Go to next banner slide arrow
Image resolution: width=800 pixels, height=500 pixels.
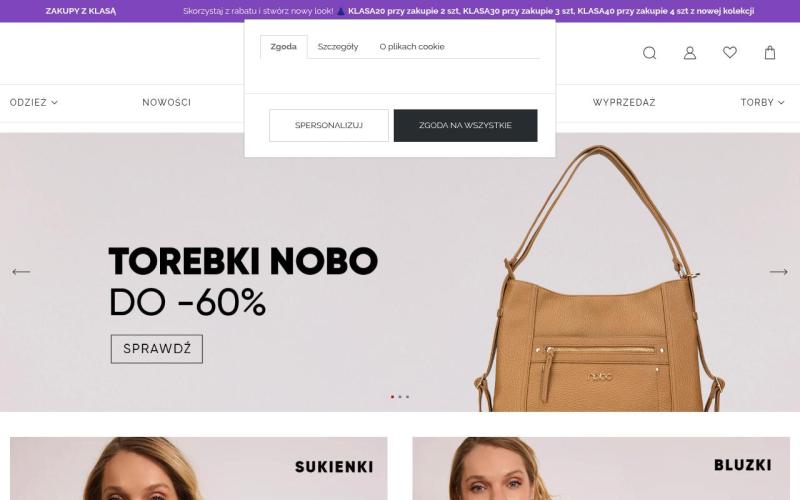click(779, 272)
